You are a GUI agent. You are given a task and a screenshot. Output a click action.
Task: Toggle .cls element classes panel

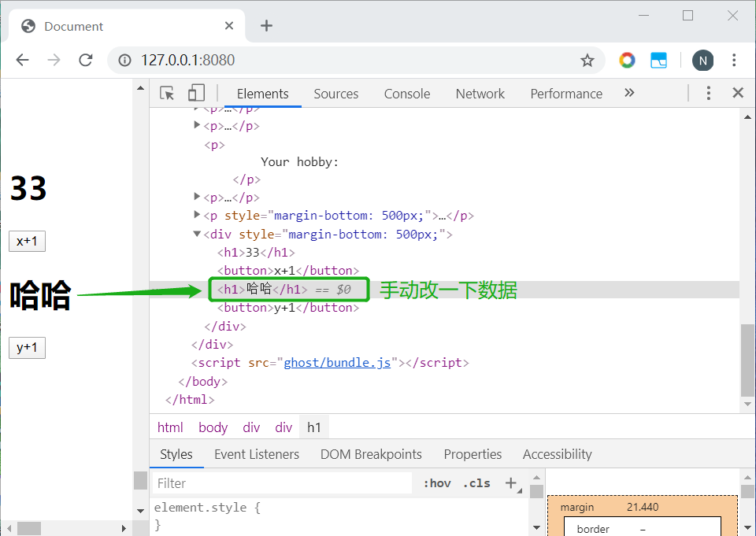(x=476, y=483)
